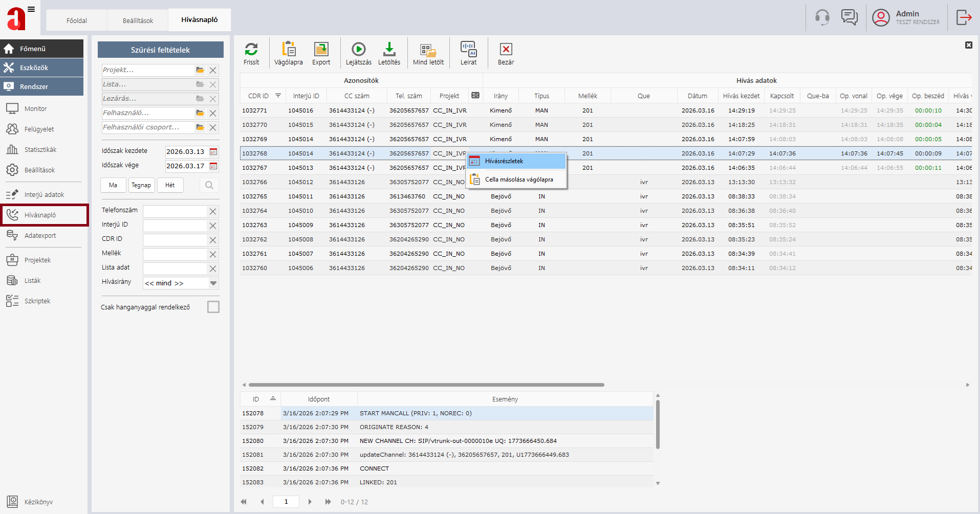Click the Hét period button
Image resolution: width=980 pixels, height=514 pixels.
pos(170,185)
